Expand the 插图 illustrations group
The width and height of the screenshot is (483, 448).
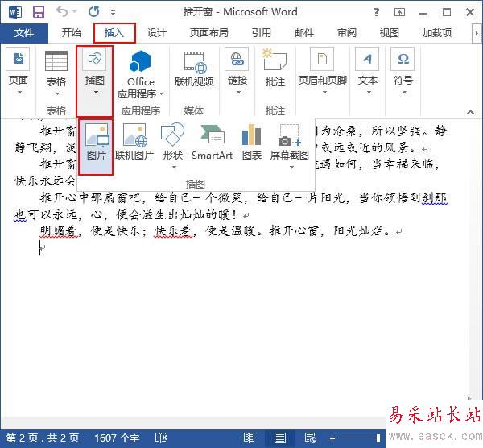94,81
